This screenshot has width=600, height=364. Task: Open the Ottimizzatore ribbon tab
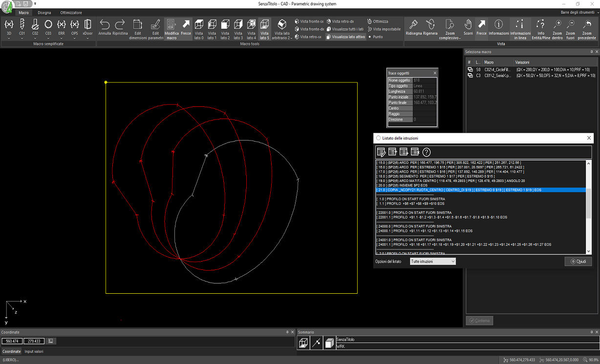tap(71, 13)
